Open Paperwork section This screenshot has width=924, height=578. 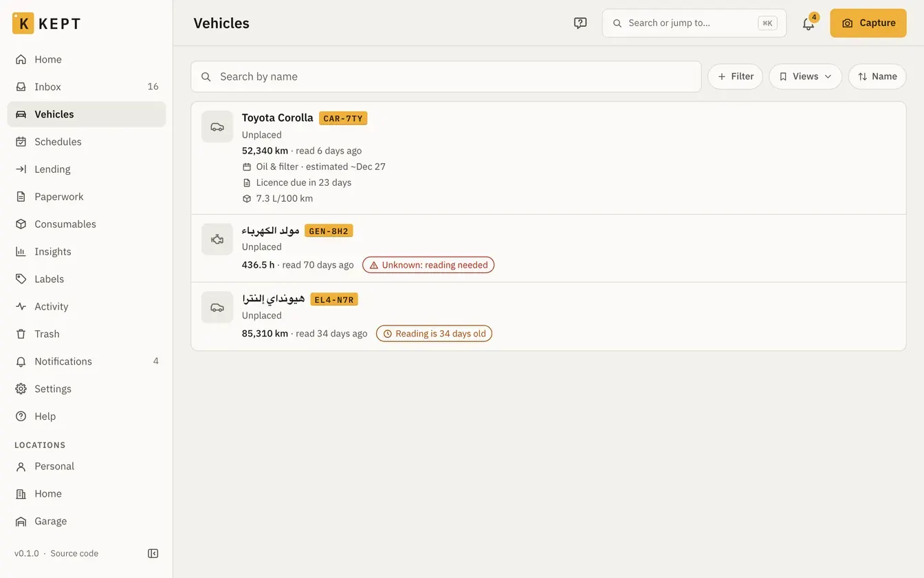click(x=87, y=197)
